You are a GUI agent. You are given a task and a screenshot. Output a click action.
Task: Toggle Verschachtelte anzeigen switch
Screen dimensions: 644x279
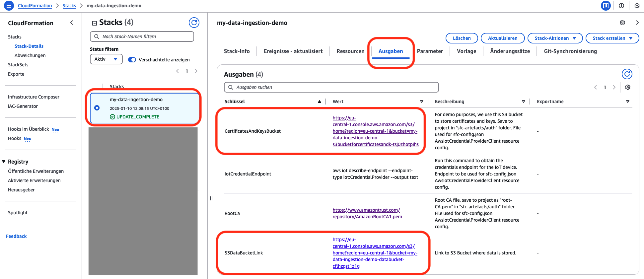coord(132,60)
